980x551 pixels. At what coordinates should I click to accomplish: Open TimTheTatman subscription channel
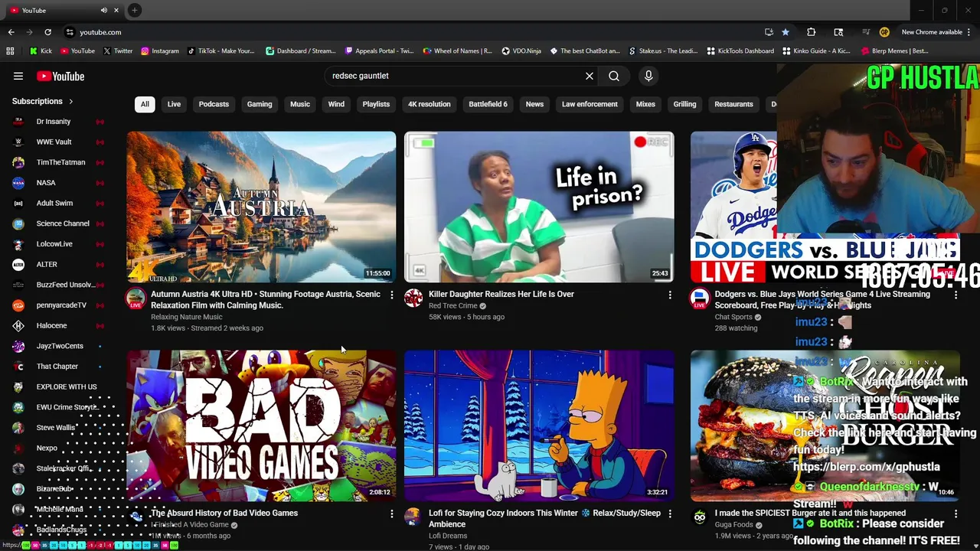point(57,162)
